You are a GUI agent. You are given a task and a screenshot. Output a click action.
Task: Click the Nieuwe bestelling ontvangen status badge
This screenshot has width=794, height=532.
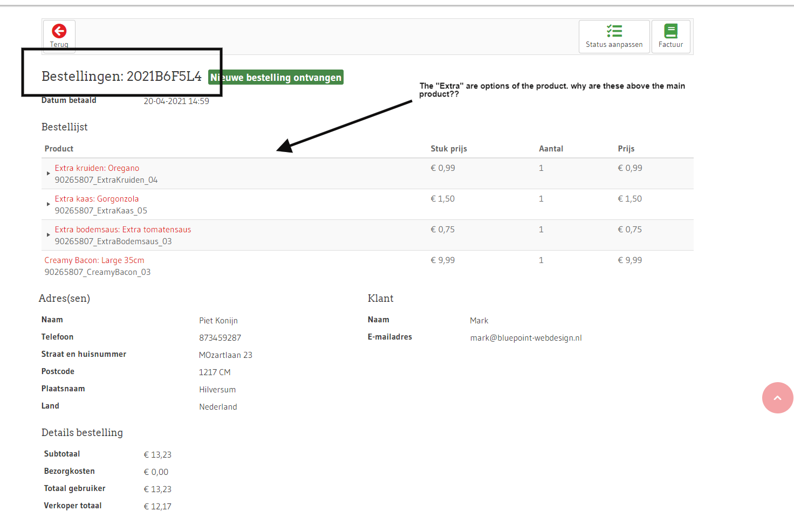[276, 78]
